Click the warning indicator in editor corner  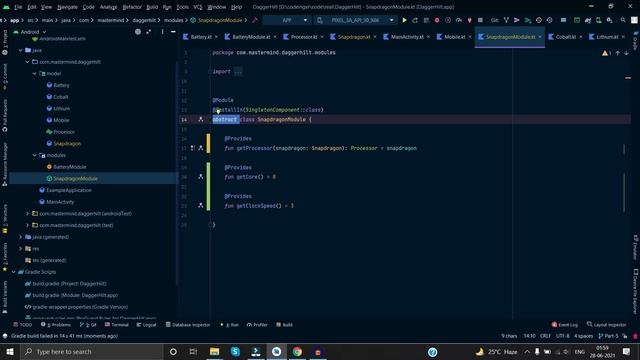[606, 53]
